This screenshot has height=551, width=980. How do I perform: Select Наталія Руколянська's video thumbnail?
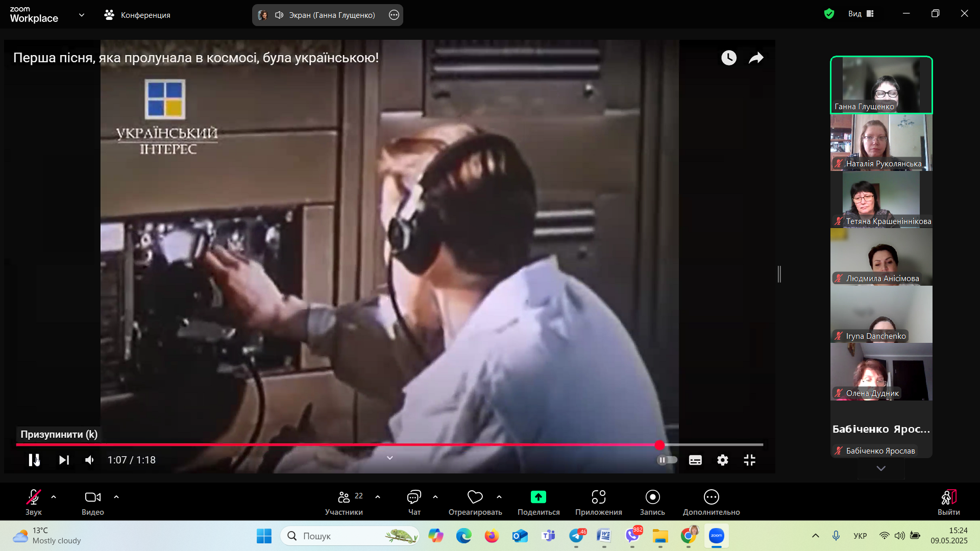click(x=881, y=142)
